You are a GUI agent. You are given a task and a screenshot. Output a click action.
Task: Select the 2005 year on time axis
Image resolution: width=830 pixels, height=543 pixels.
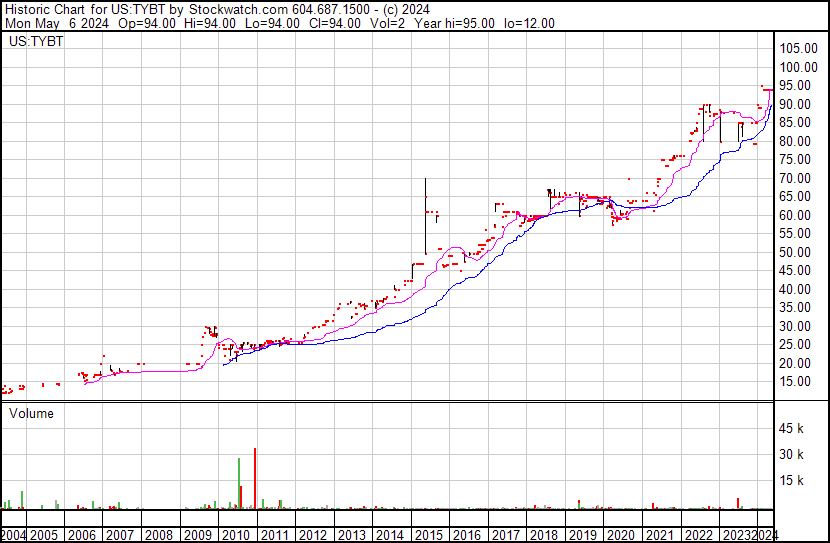point(44,535)
